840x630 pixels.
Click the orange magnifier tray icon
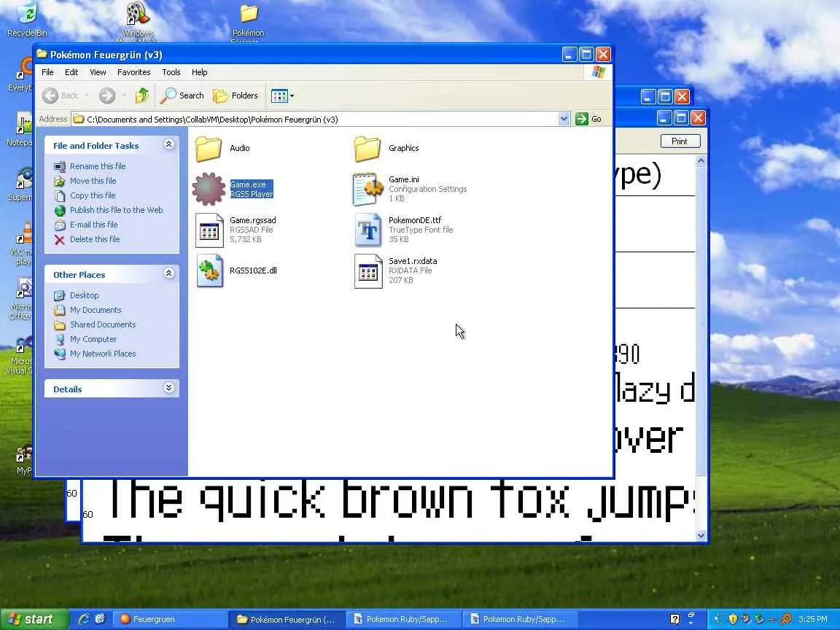coord(787,619)
